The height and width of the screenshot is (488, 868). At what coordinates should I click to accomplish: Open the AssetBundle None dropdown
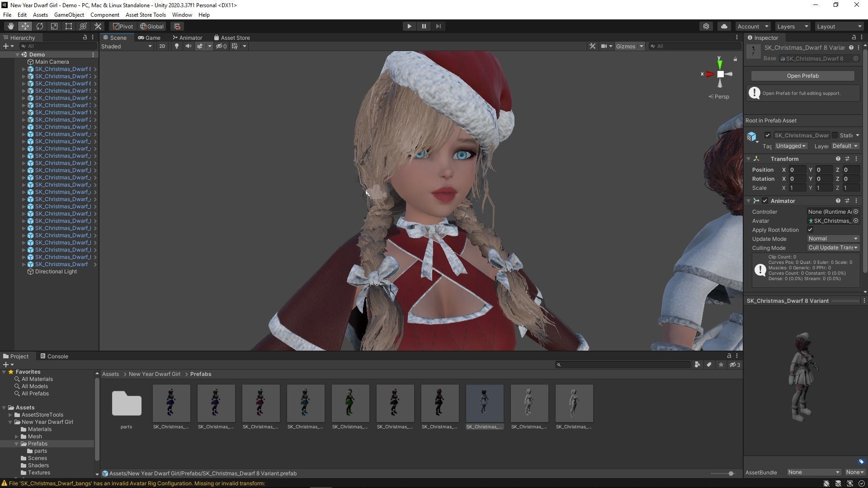pyautogui.click(x=813, y=472)
